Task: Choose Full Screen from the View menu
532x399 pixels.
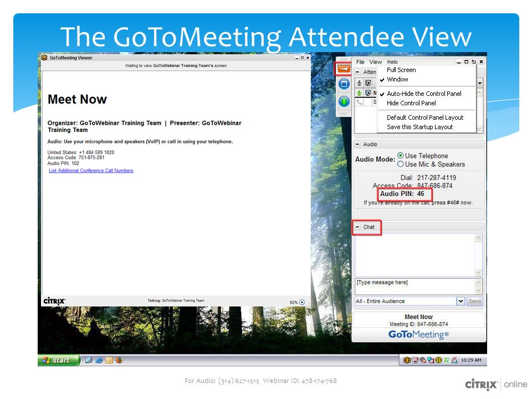Action: (x=401, y=70)
